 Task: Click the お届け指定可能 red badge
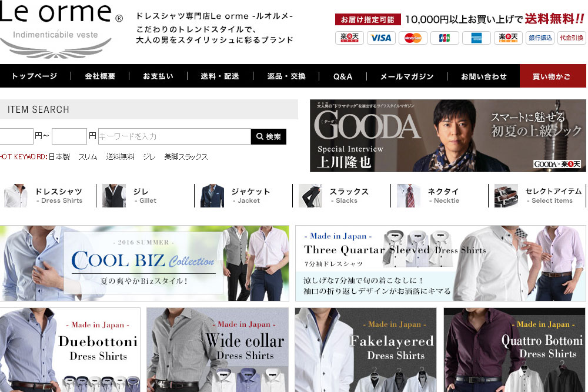[367, 19]
